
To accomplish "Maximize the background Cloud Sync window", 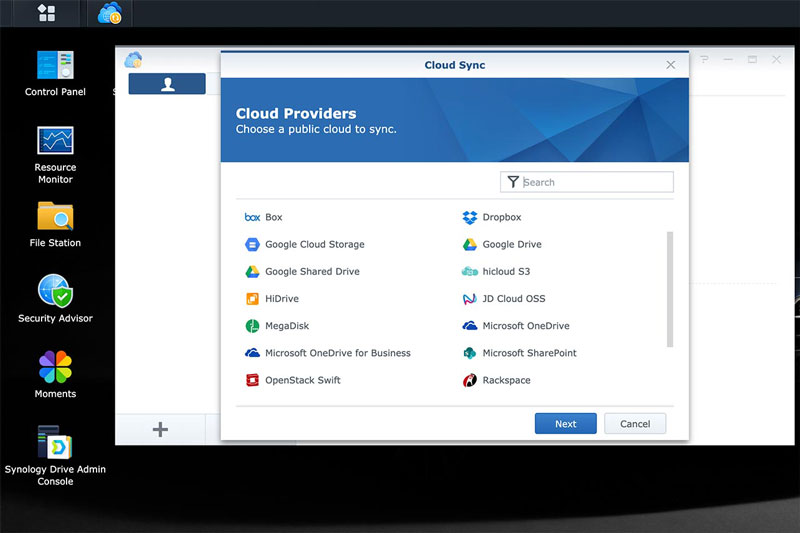I will (752, 60).
